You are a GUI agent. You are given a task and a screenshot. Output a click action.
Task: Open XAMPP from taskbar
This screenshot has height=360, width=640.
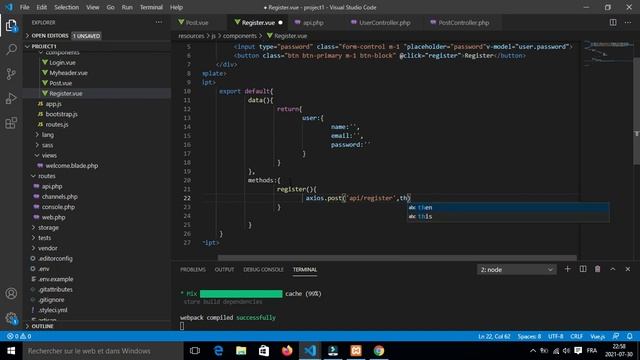356,351
